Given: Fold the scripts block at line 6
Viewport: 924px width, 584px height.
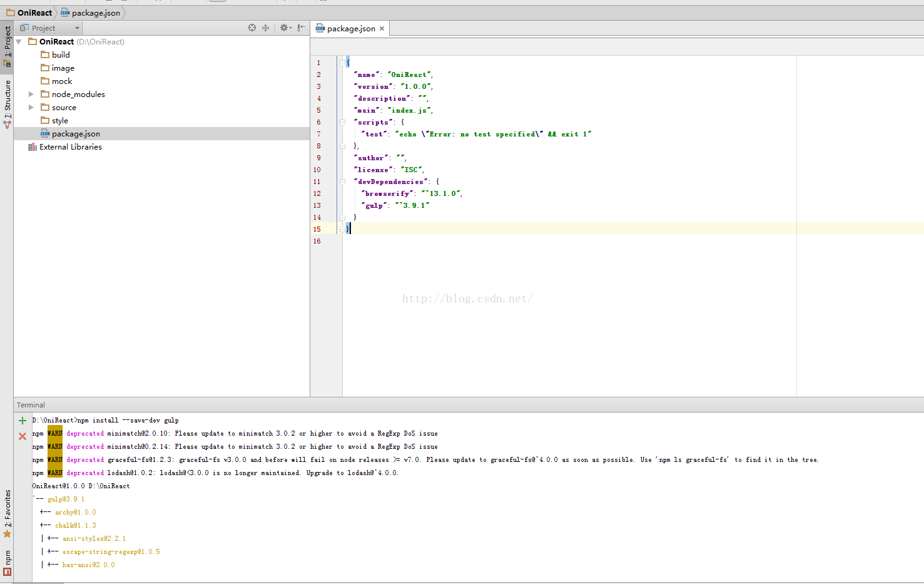Looking at the screenshot, I should (342, 122).
